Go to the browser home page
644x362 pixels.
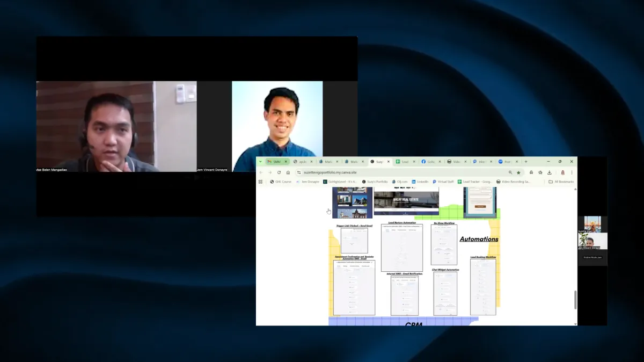(x=288, y=172)
